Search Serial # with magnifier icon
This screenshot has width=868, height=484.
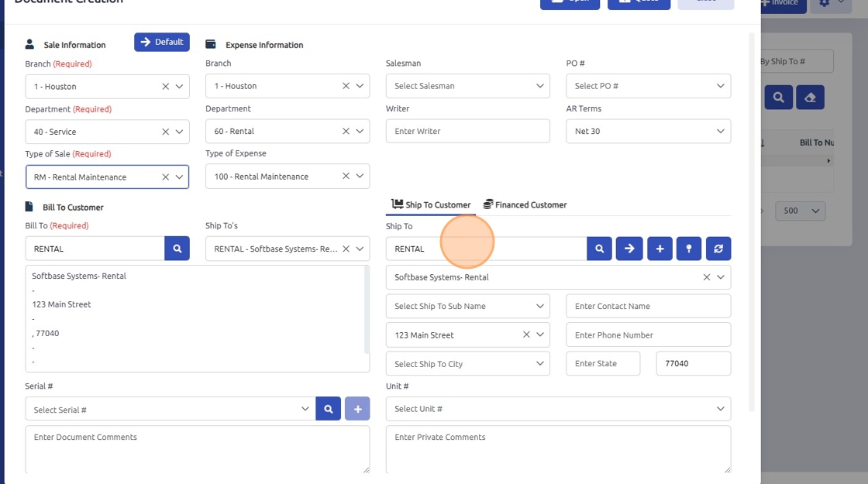[x=329, y=410]
